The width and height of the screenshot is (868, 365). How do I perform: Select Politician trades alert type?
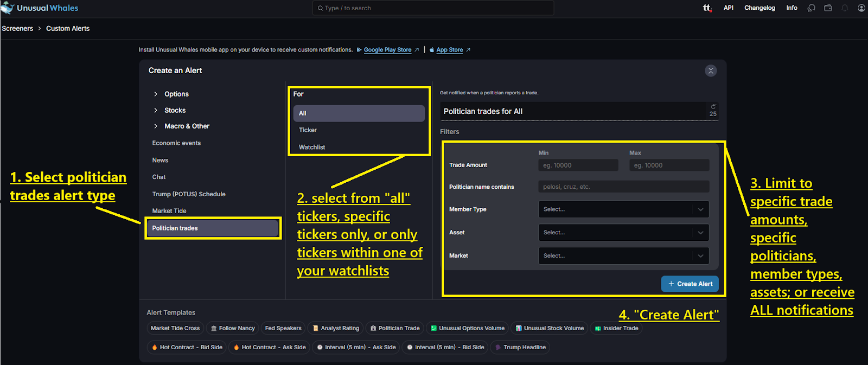click(213, 228)
